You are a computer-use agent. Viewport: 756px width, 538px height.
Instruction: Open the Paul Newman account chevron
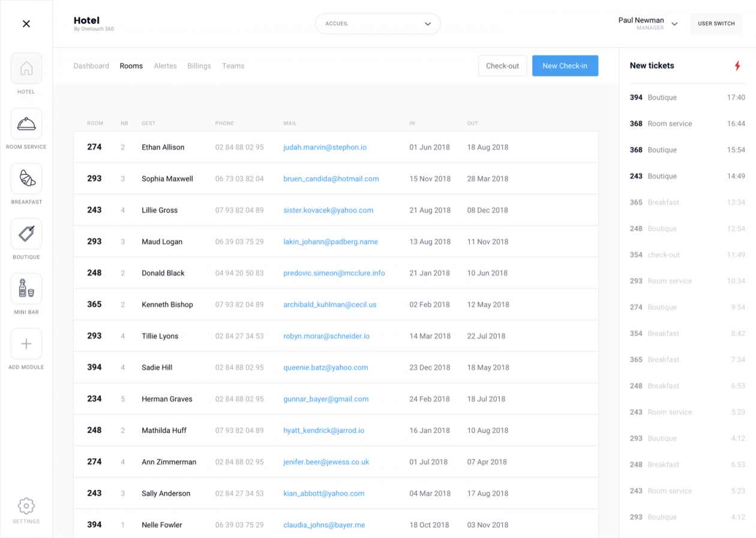(x=674, y=23)
